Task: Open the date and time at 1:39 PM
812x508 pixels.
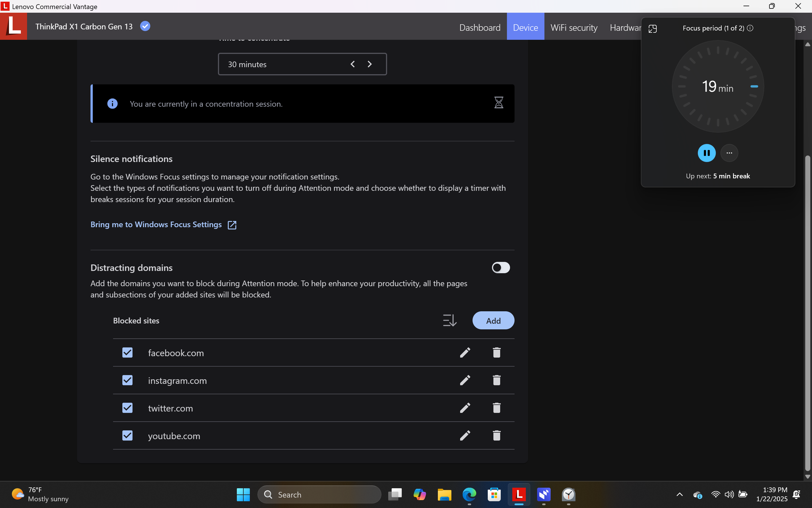Action: point(772,494)
